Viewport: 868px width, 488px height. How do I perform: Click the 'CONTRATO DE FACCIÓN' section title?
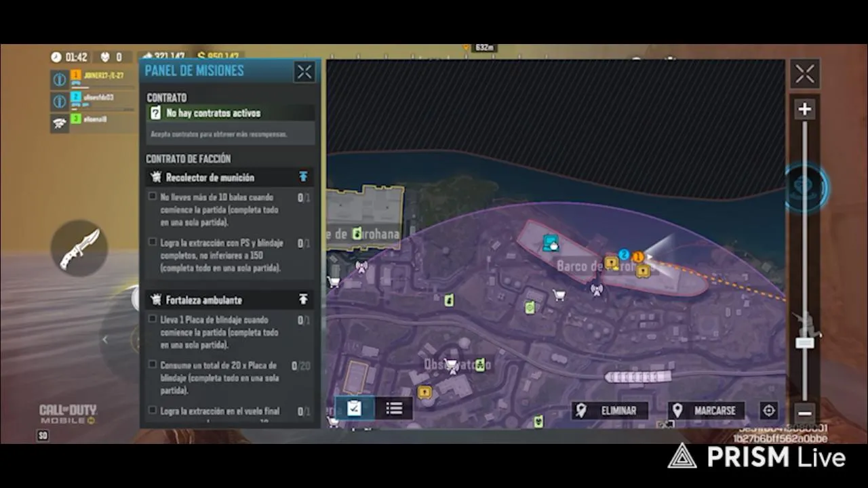point(189,159)
